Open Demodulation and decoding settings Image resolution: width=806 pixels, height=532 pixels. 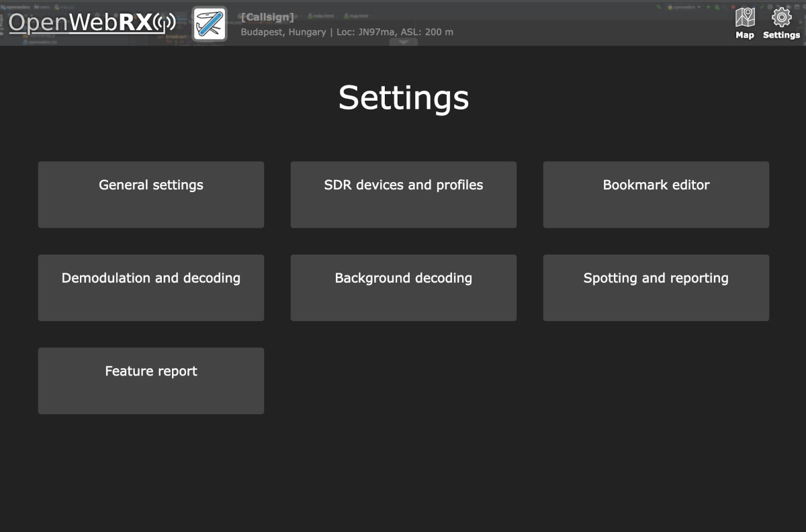[150, 287]
